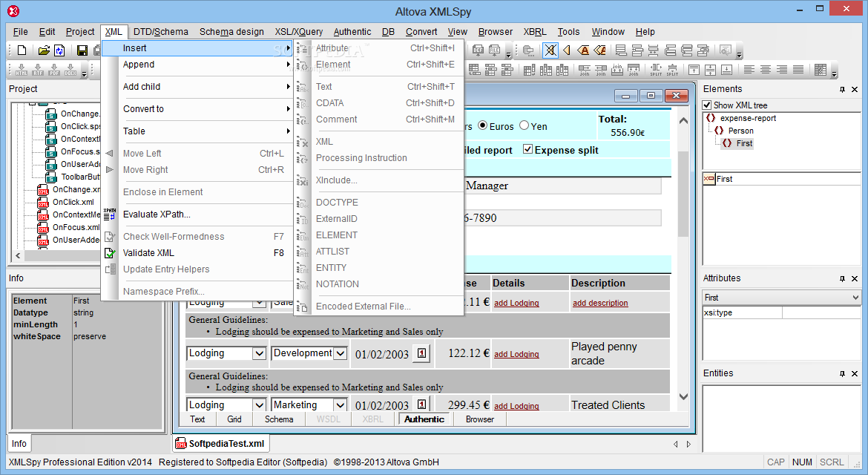Viewport: 868px width, 475px height.
Task: Click the document vertical scrollbar thumb
Action: 683,194
